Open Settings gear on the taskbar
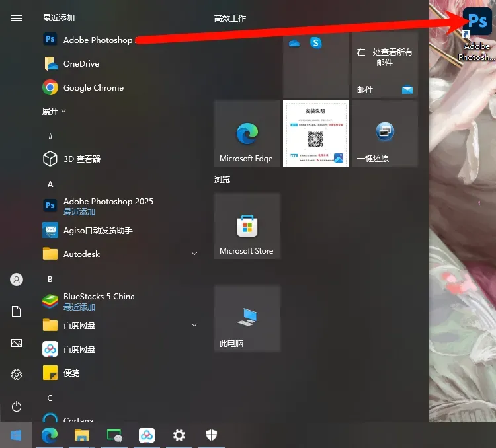Viewport: 496px width, 448px height. [x=179, y=435]
